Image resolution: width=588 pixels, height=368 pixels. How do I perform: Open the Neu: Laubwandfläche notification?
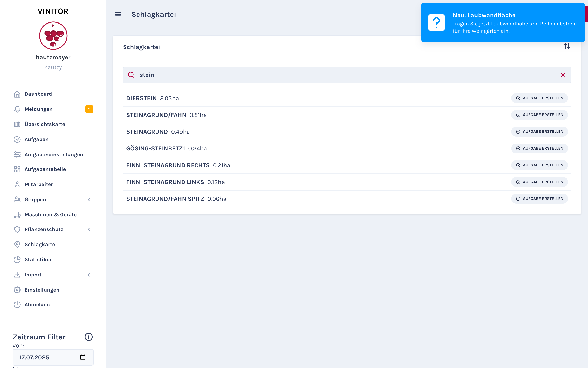point(503,22)
